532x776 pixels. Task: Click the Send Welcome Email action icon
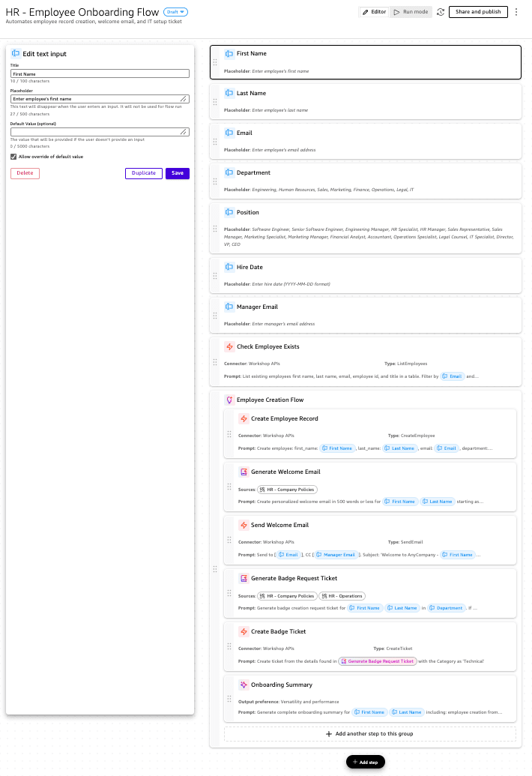pos(244,525)
